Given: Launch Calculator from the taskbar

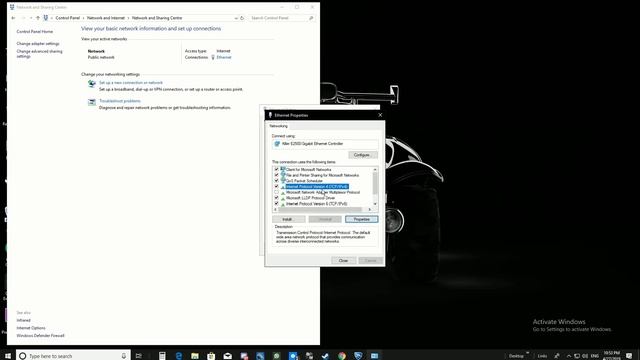Looking at the screenshot, I should pos(162,356).
